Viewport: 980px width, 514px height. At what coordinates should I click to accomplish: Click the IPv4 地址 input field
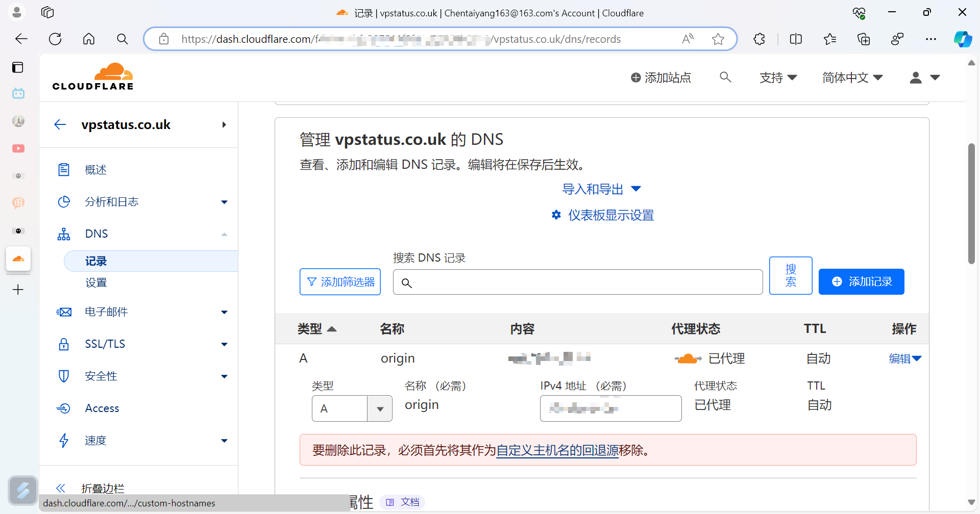(x=611, y=408)
